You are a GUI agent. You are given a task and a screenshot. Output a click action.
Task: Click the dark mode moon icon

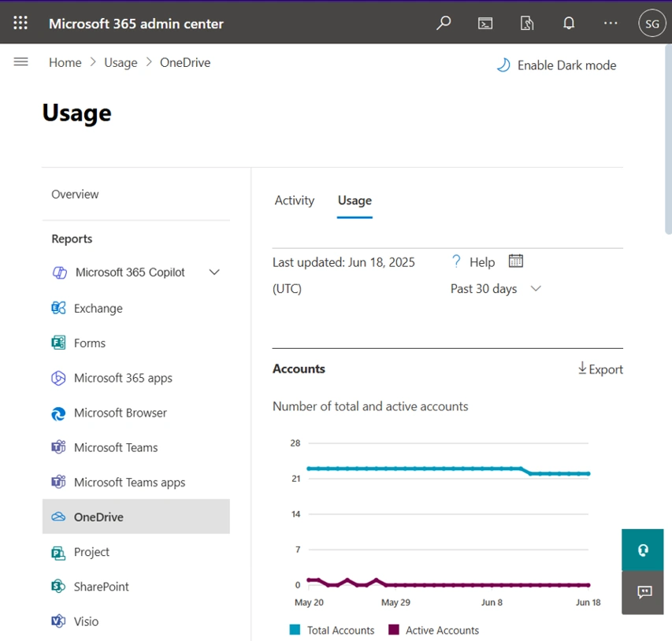503,65
